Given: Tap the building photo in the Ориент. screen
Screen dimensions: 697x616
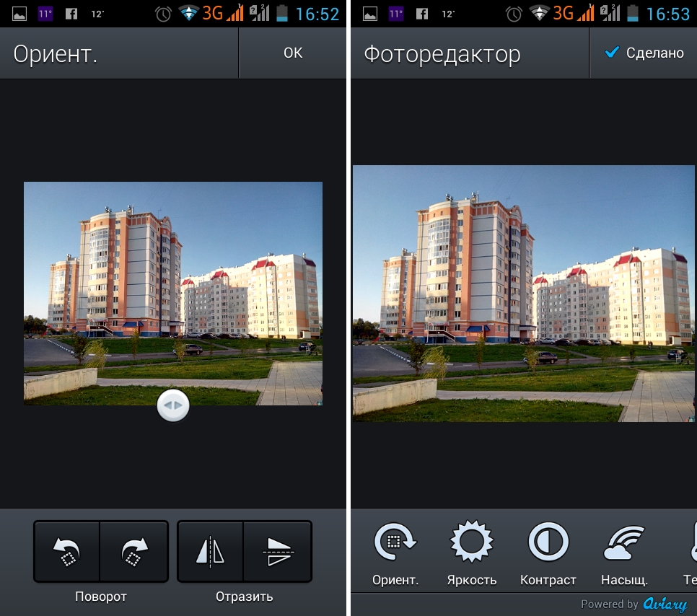Looking at the screenshot, I should [x=173, y=294].
